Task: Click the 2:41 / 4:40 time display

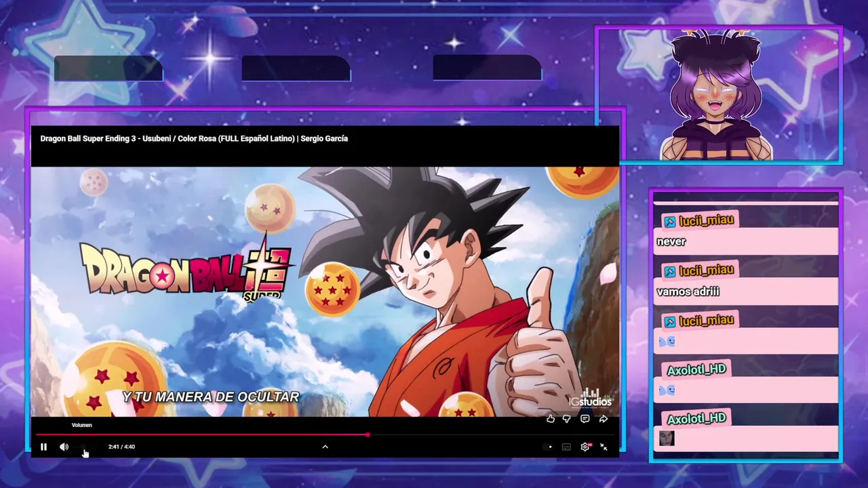Action: coord(121,447)
